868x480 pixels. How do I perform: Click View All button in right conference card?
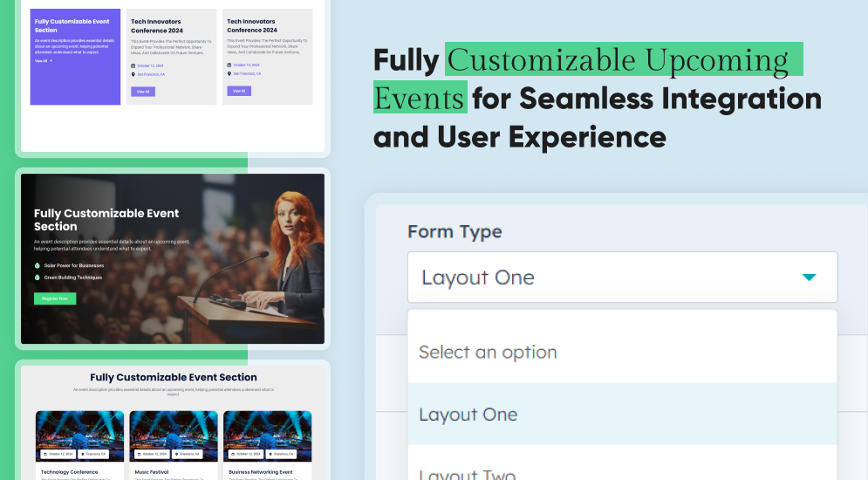click(x=238, y=91)
